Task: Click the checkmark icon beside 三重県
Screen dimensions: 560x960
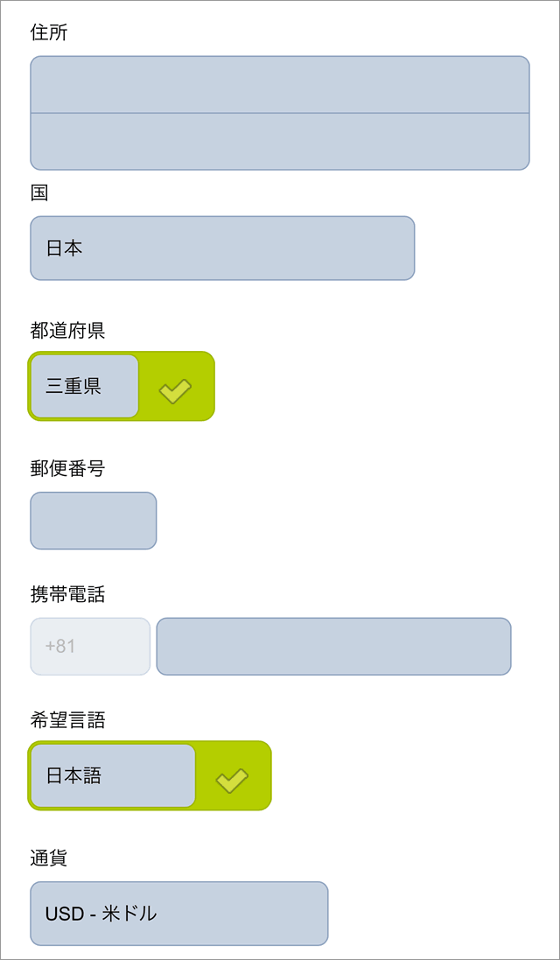Action: (175, 390)
